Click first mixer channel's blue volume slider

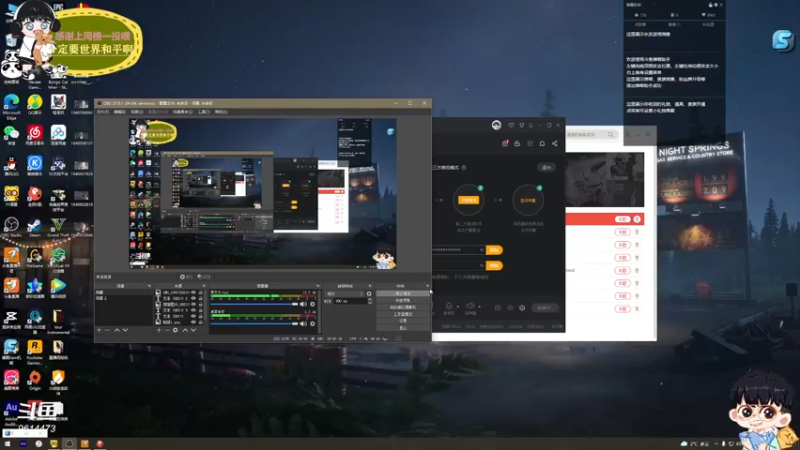pyautogui.click(x=254, y=304)
